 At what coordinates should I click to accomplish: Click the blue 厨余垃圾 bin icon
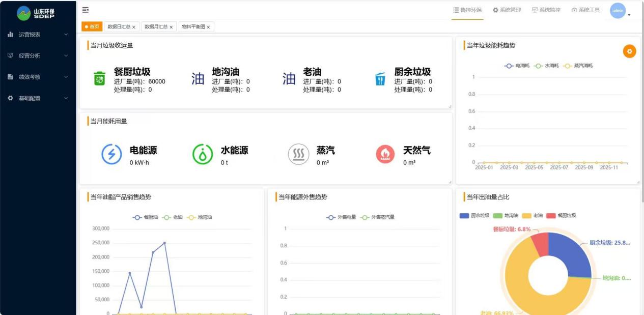[380, 79]
